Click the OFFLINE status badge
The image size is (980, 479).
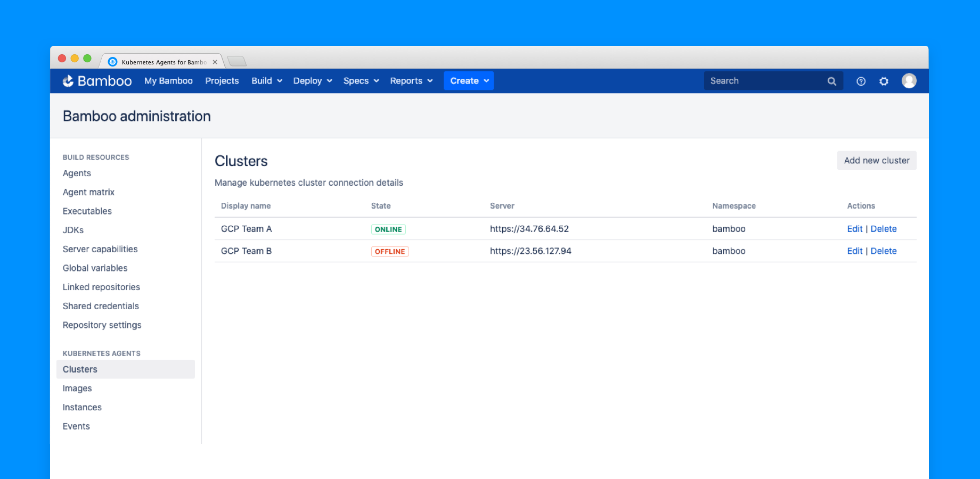click(x=390, y=252)
